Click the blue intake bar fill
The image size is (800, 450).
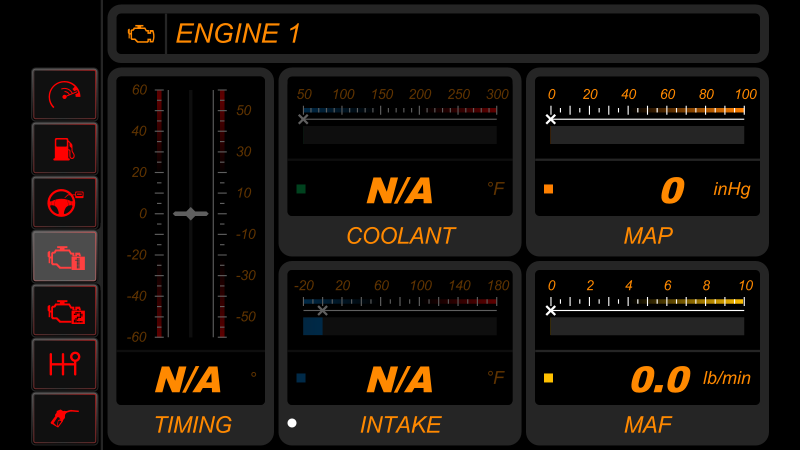(313, 327)
